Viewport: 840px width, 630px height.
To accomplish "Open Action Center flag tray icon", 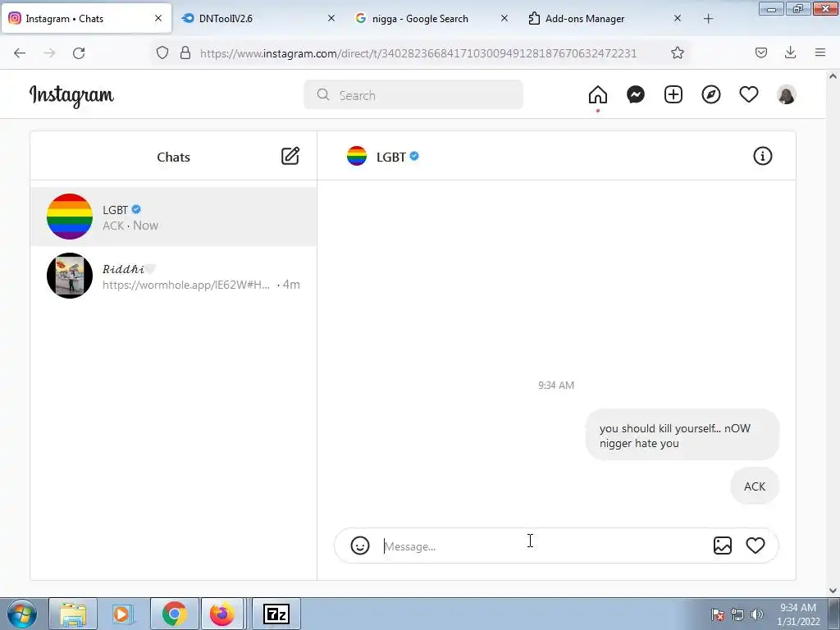I will click(x=718, y=614).
